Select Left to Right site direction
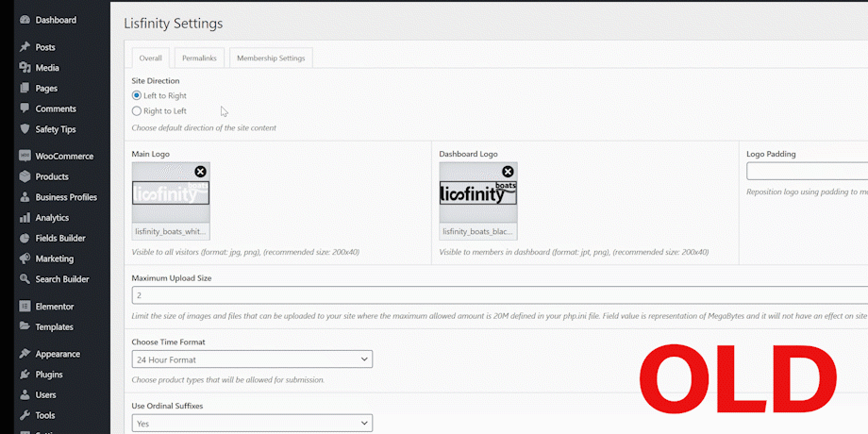This screenshot has height=434, width=868. tap(137, 96)
